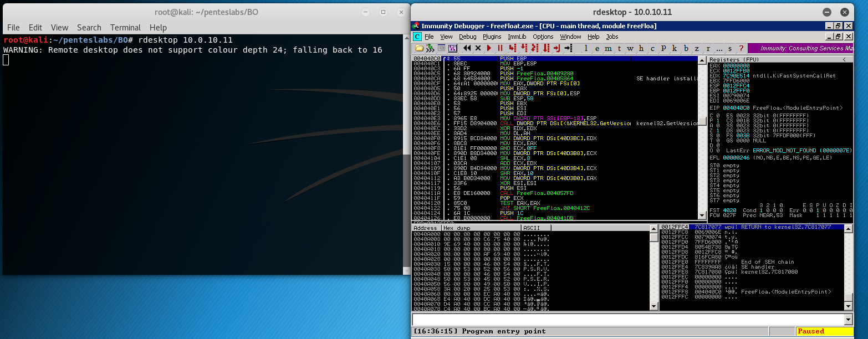Open a file in Immunity Debugger
868x339 pixels.
tap(420, 48)
